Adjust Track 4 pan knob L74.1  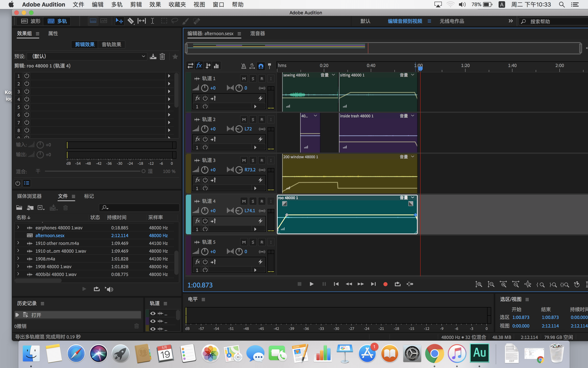[239, 211]
